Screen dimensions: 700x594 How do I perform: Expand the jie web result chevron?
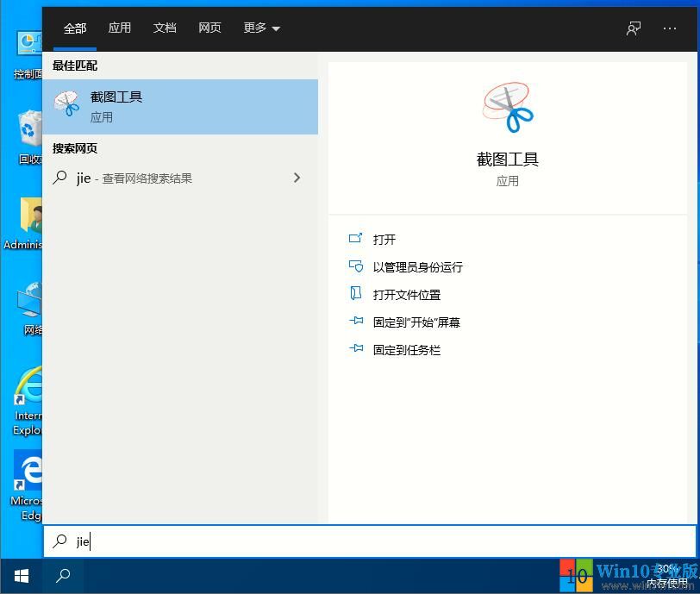click(297, 178)
